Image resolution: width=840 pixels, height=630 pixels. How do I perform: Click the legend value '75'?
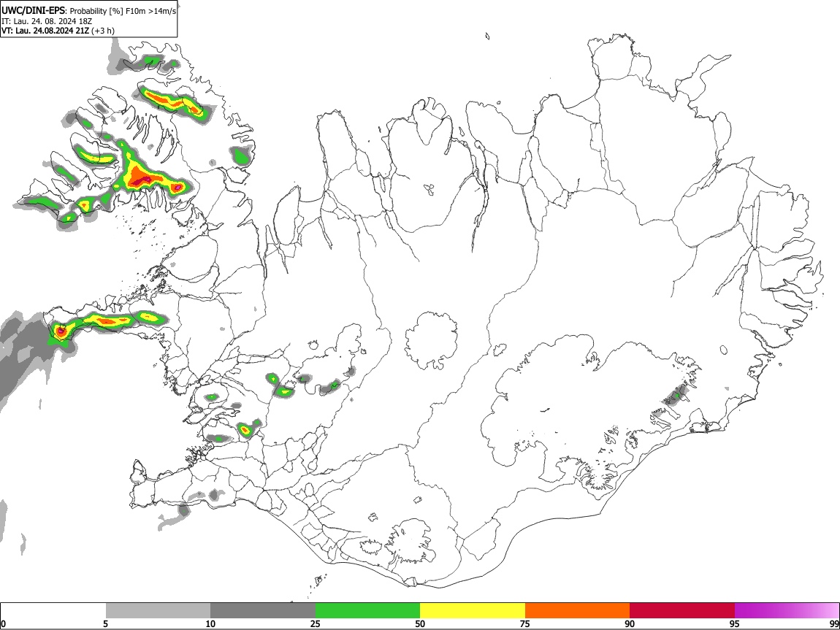click(525, 624)
